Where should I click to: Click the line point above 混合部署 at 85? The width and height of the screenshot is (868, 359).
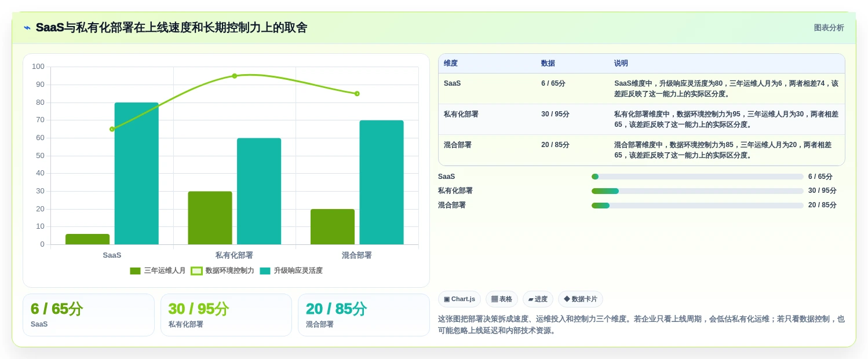pyautogui.click(x=357, y=93)
